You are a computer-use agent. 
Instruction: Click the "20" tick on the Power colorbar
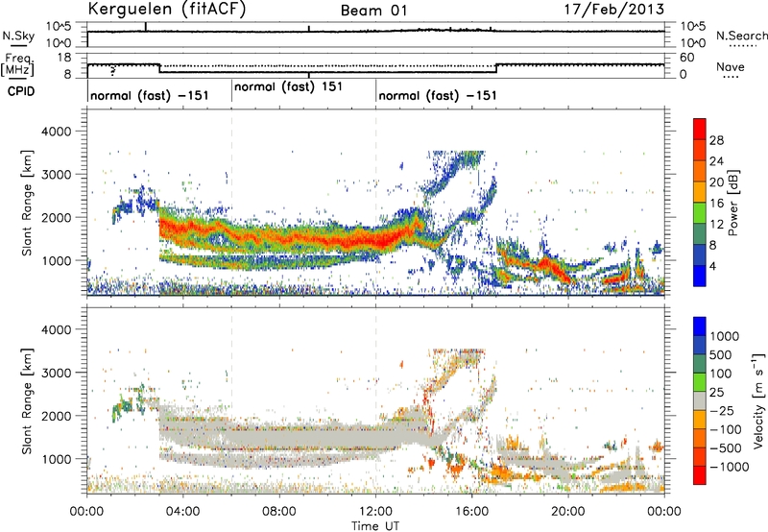tap(716, 182)
